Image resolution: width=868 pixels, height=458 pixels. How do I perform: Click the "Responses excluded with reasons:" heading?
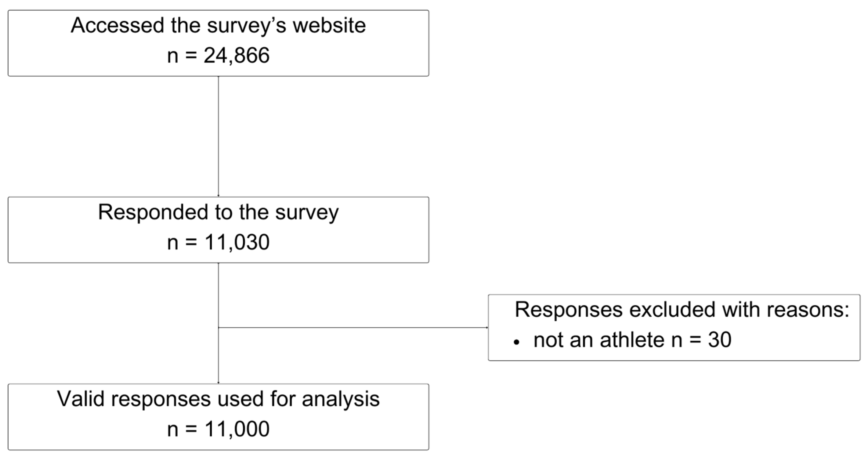pyautogui.click(x=682, y=310)
